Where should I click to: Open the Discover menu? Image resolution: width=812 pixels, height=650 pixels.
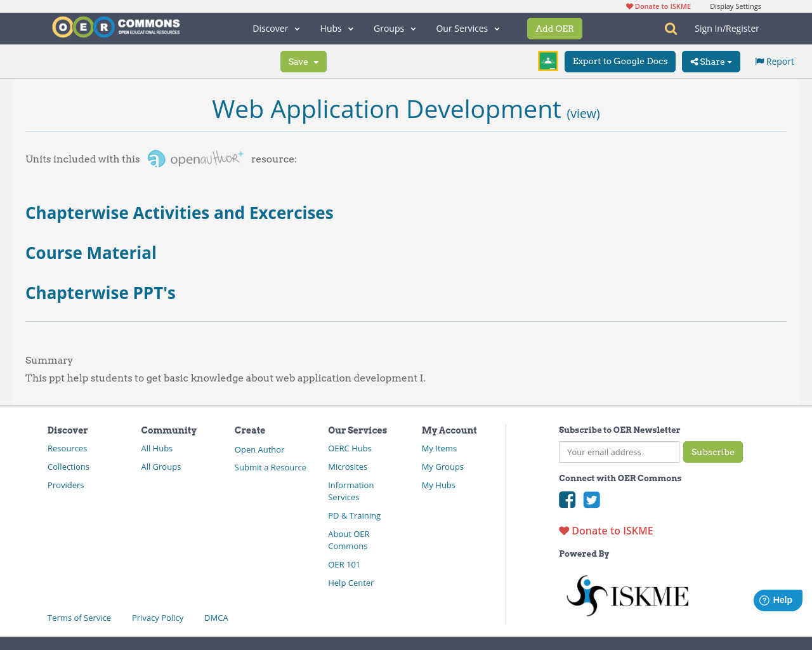click(275, 28)
